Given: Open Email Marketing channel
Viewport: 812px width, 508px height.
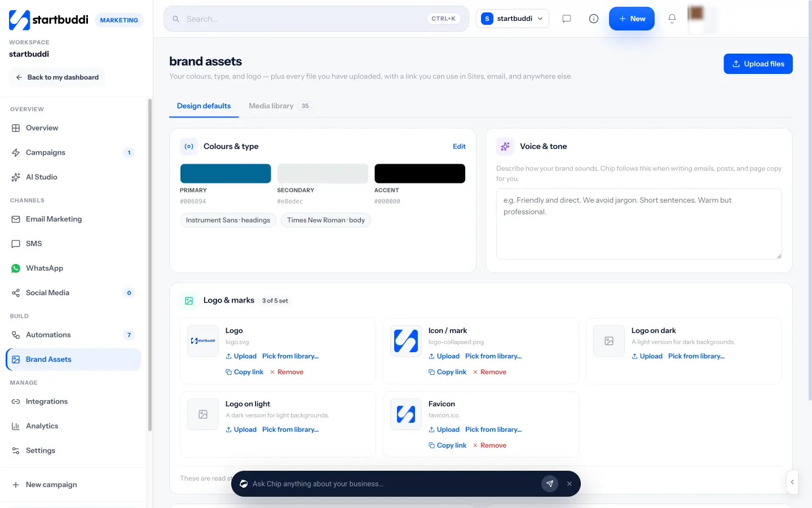Looking at the screenshot, I should 73,219.
